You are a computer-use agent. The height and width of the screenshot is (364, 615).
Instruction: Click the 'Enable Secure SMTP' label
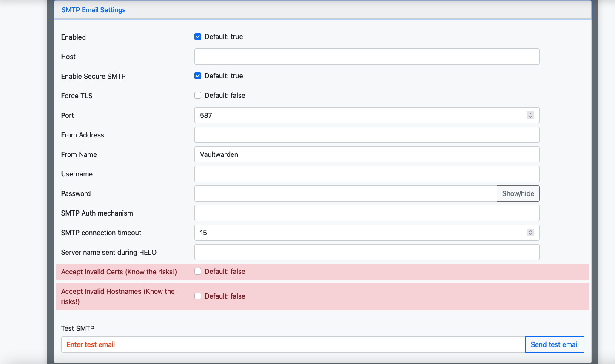pos(94,76)
